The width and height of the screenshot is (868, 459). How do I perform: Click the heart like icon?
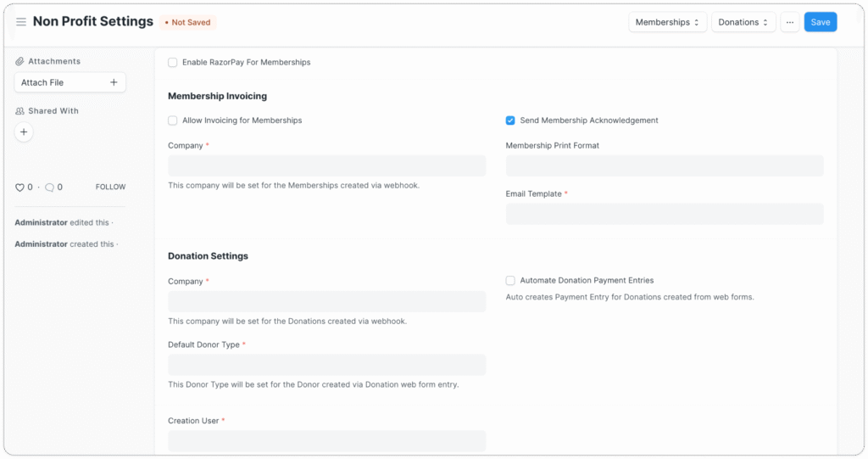click(20, 187)
